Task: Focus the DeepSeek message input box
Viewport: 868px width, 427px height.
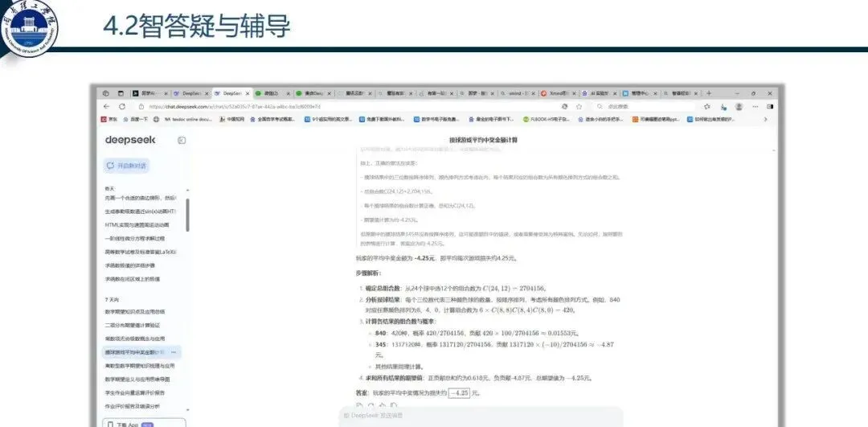Action: pyautogui.click(x=481, y=416)
